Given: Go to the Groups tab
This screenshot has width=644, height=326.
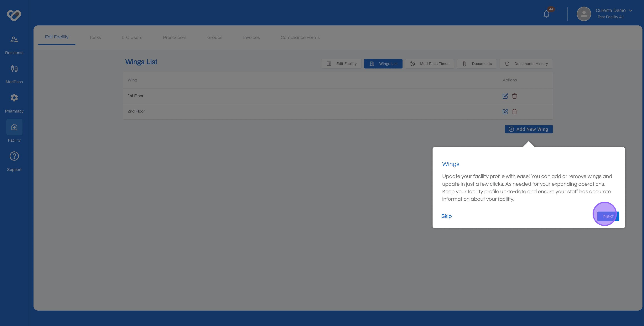Looking at the screenshot, I should [x=215, y=38].
